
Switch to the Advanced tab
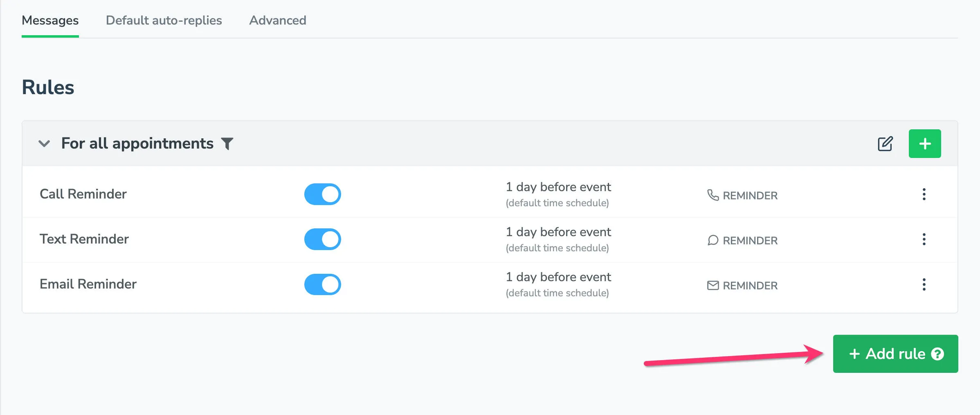277,20
